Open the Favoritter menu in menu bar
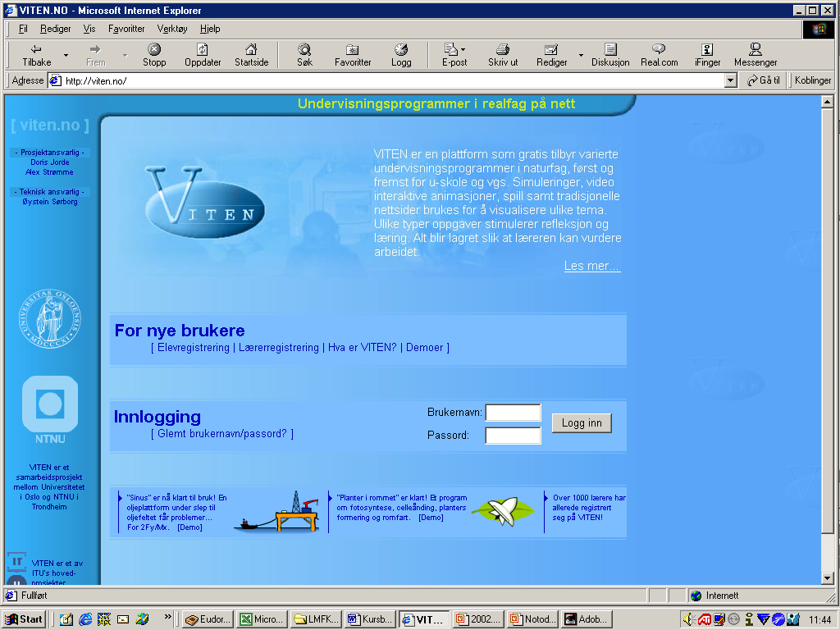 pos(126,29)
